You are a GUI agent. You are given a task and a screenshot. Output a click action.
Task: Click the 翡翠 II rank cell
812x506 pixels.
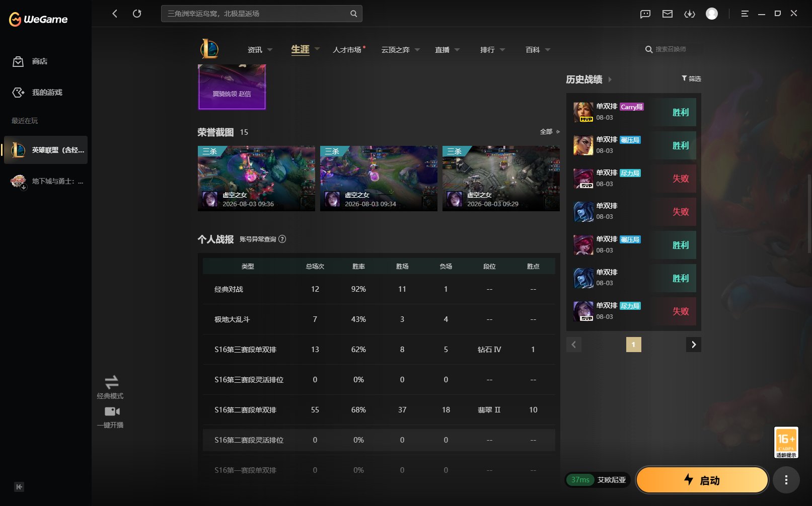(489, 410)
